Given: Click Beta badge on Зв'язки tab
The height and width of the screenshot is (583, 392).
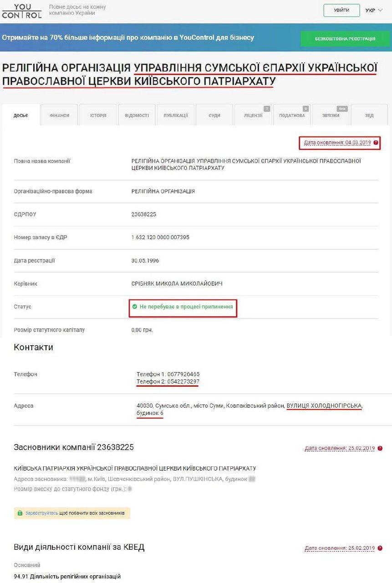Looking at the screenshot, I should (342, 108).
